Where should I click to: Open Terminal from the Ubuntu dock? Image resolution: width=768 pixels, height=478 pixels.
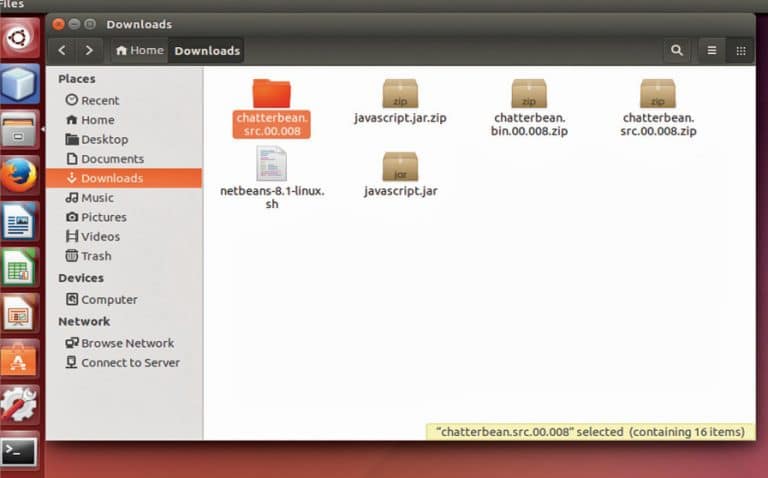[x=20, y=452]
